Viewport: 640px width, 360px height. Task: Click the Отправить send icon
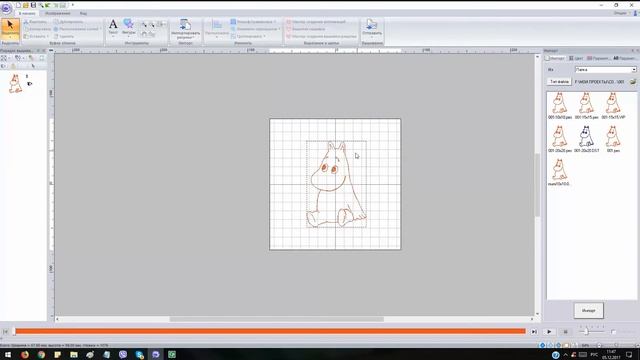click(371, 28)
